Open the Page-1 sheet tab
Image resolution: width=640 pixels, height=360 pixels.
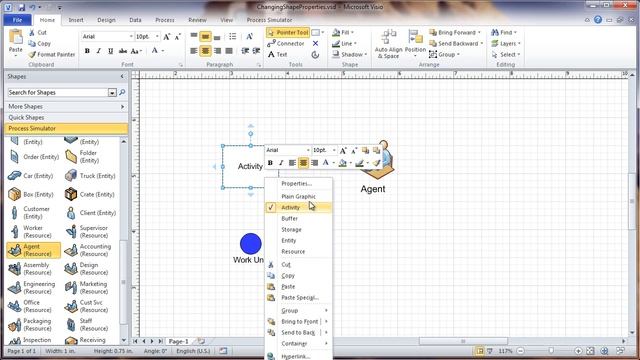(x=178, y=341)
